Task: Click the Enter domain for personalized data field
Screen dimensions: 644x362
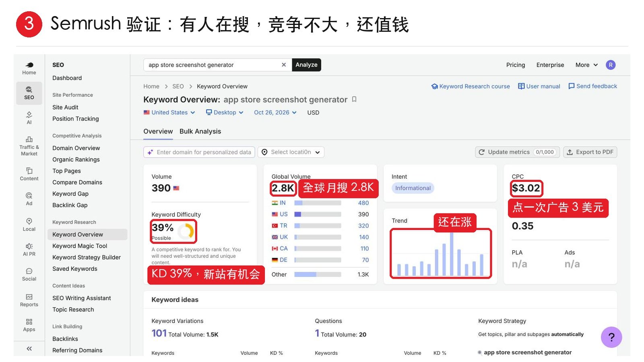Action: pos(199,152)
